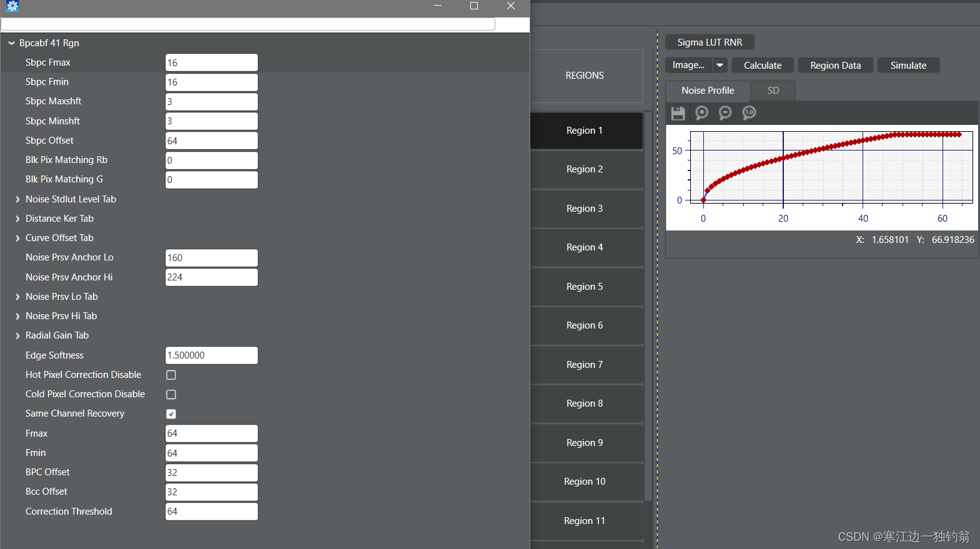
Task: Edit the Sbpc Fmin value field
Action: click(x=212, y=82)
